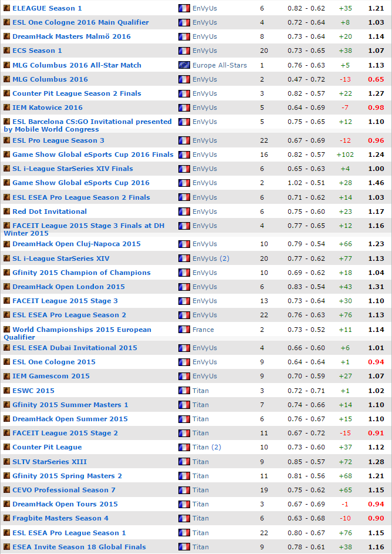Click the flag in Game Show Global eSports Cup 2016 Finals row
Screen dimensions: 392x554
pyautogui.click(x=184, y=155)
